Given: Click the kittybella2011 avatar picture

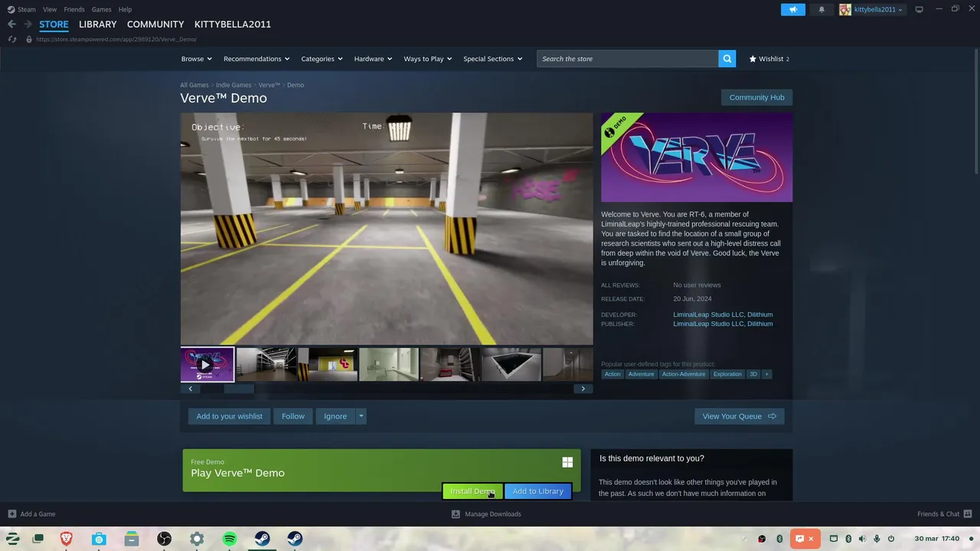Looking at the screenshot, I should pyautogui.click(x=845, y=9).
